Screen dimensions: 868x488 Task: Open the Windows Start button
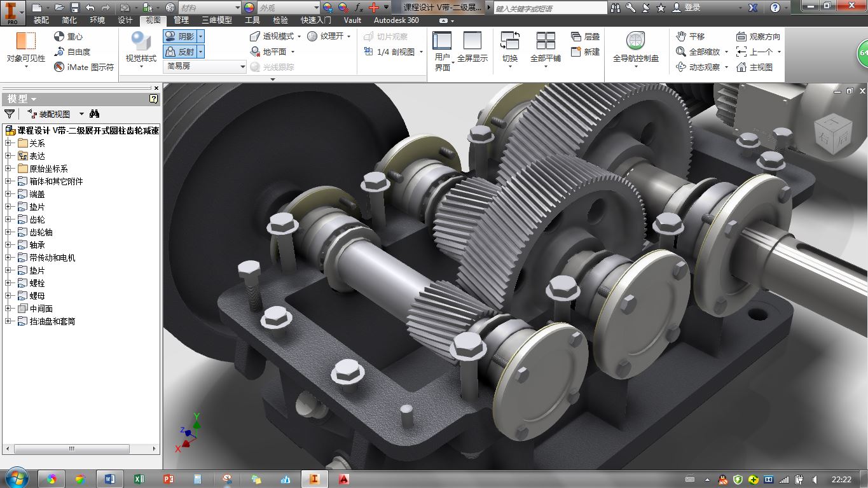click(x=15, y=478)
